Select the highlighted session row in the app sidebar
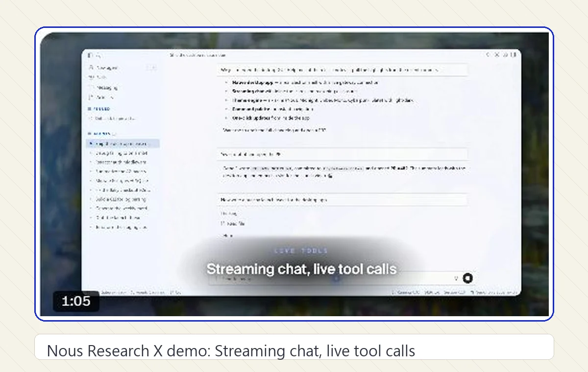Image resolution: width=588 pixels, height=372 pixels. coord(122,144)
